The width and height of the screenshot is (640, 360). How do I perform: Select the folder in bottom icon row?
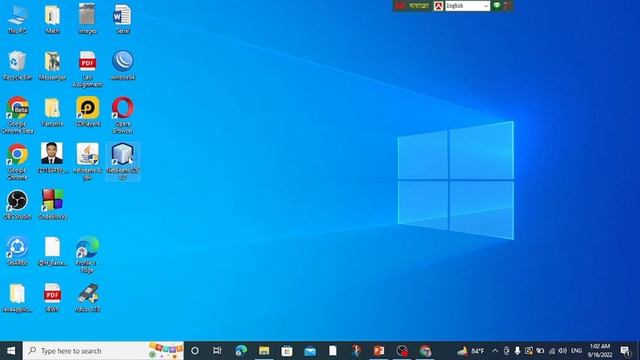click(x=17, y=298)
